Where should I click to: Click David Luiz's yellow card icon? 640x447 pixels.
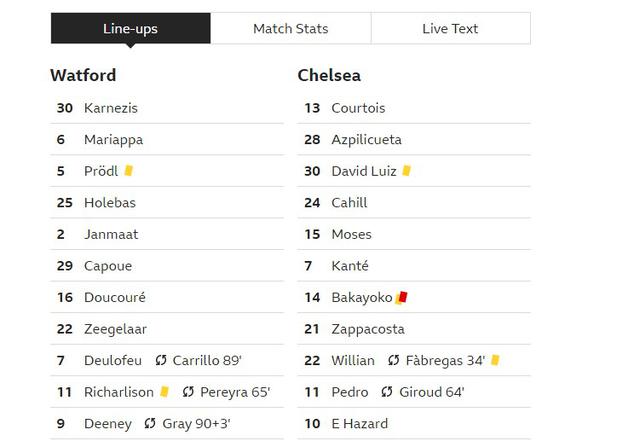click(406, 171)
